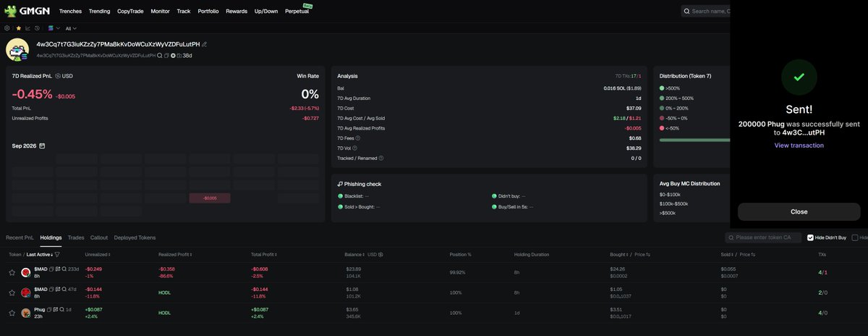Switch to Callout tab
This screenshot has width=868, height=336.
point(99,238)
